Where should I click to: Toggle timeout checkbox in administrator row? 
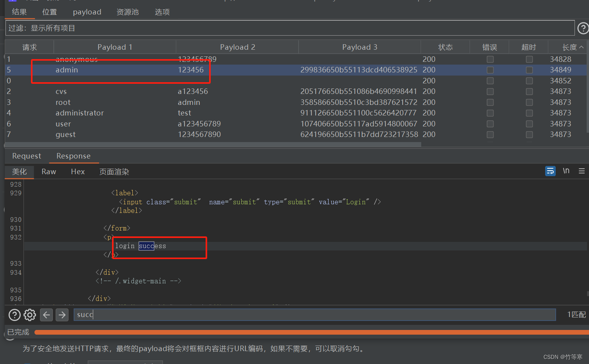[529, 113]
